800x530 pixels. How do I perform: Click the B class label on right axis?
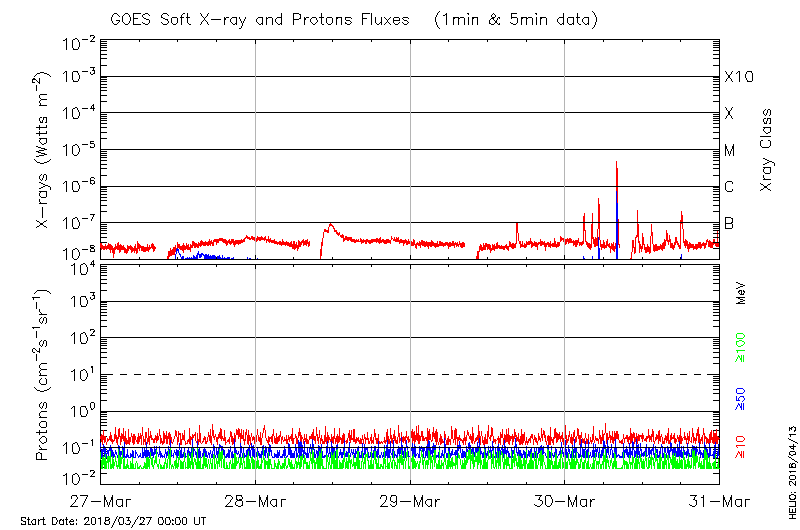(x=729, y=223)
